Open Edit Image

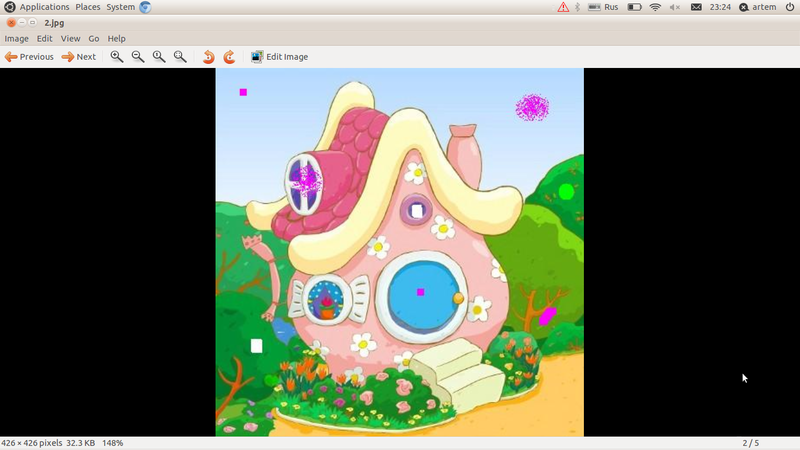[x=279, y=57]
